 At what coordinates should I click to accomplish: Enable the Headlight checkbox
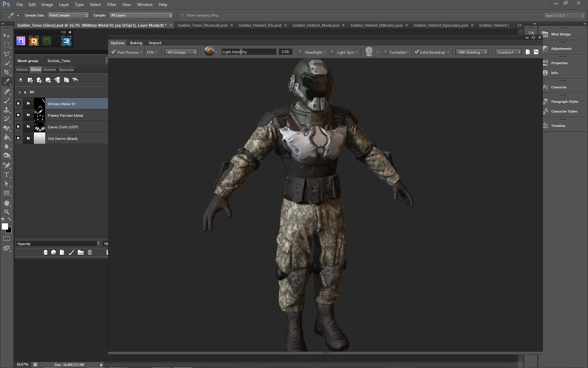pos(300,52)
